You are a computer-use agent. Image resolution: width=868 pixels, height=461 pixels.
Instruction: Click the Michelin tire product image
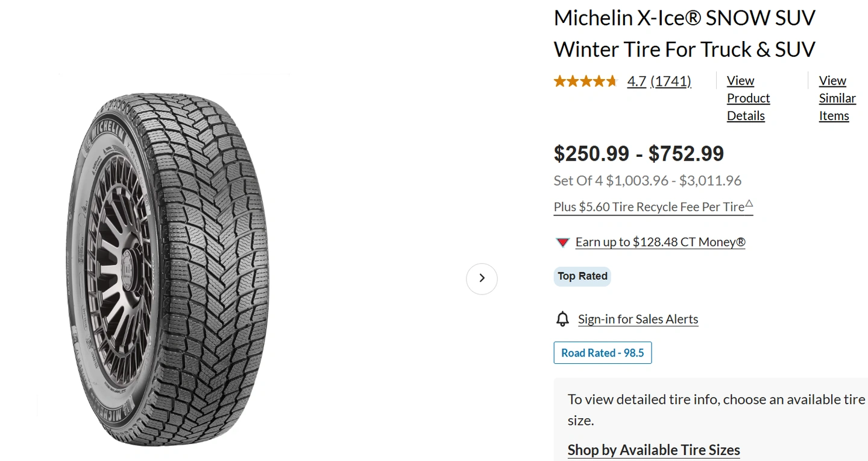coord(167,269)
